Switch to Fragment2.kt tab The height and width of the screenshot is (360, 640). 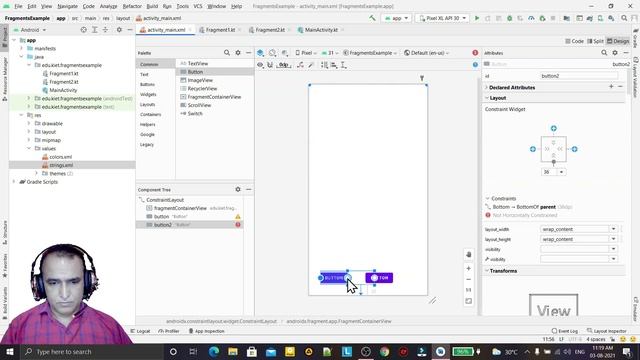269,30
